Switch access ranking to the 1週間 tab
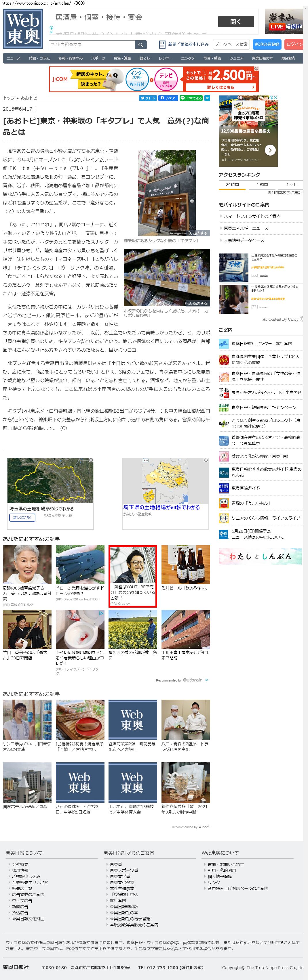The image size is (308, 980). coord(262,185)
